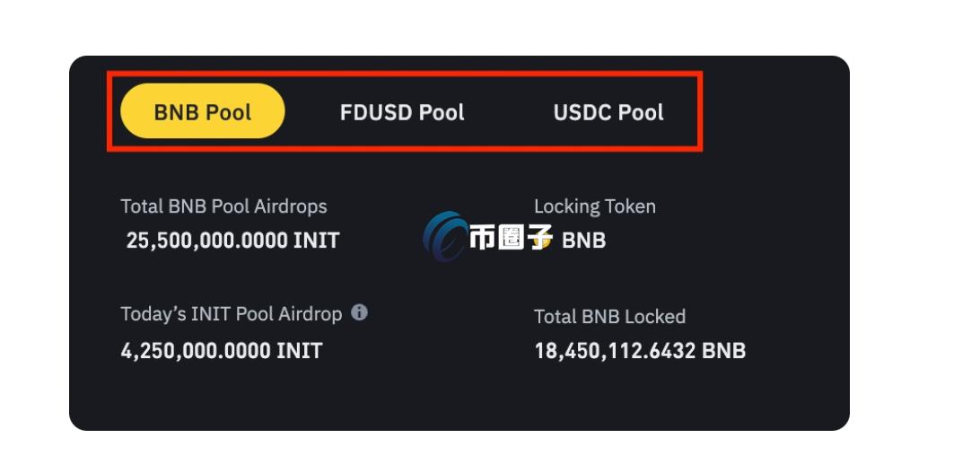980x473 pixels.
Task: Click the Today's INIT Pool Airdrop label
Action: pos(232,314)
